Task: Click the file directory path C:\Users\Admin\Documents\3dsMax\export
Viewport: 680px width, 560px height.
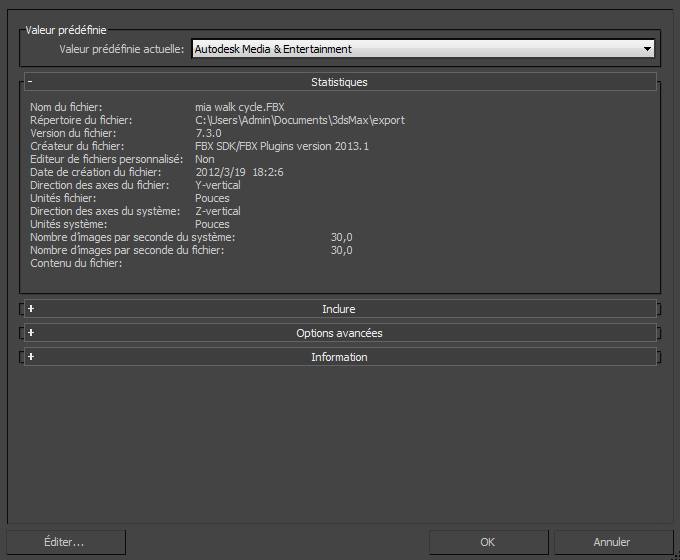Action: coord(300,120)
